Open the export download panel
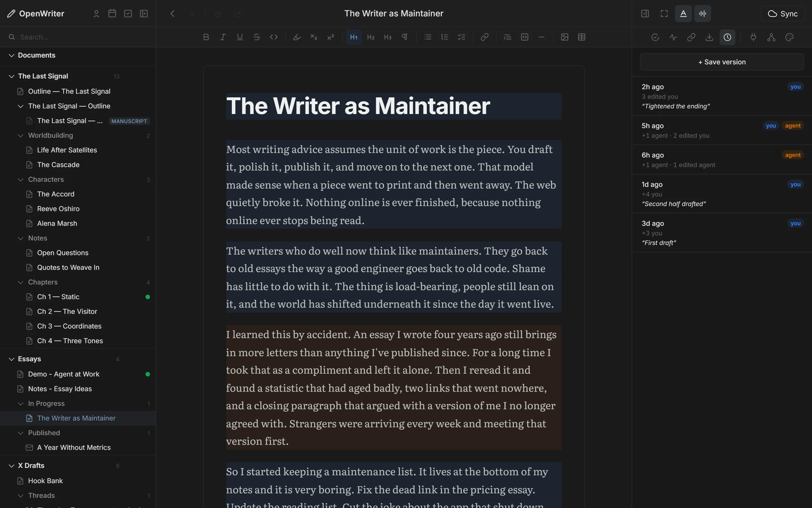Viewport: 812px width, 508px height. [x=709, y=37]
